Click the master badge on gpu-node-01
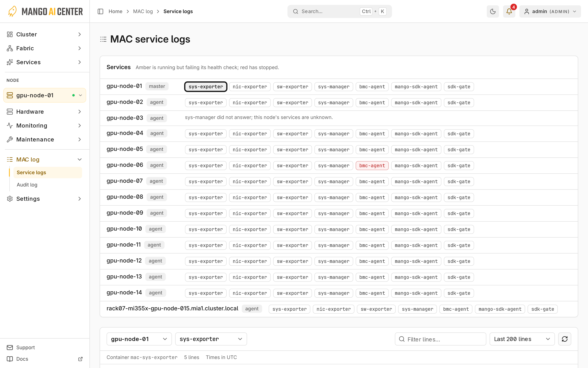The image size is (588, 368). point(157,86)
